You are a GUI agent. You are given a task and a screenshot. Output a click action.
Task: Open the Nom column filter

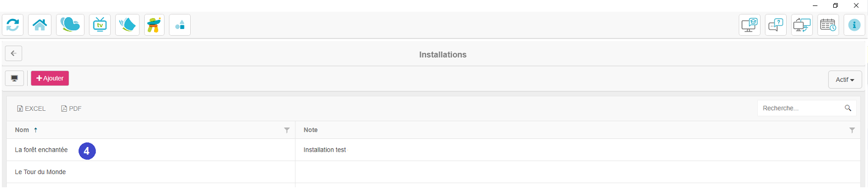point(287,130)
